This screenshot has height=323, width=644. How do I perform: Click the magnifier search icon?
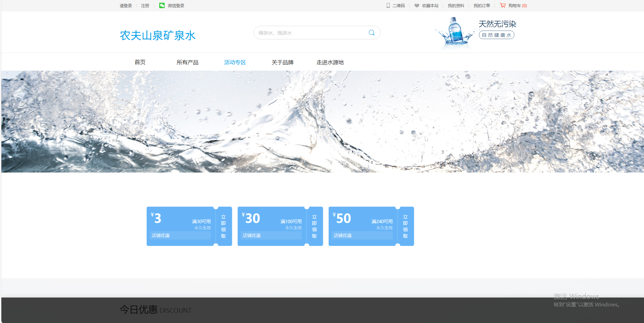point(371,33)
